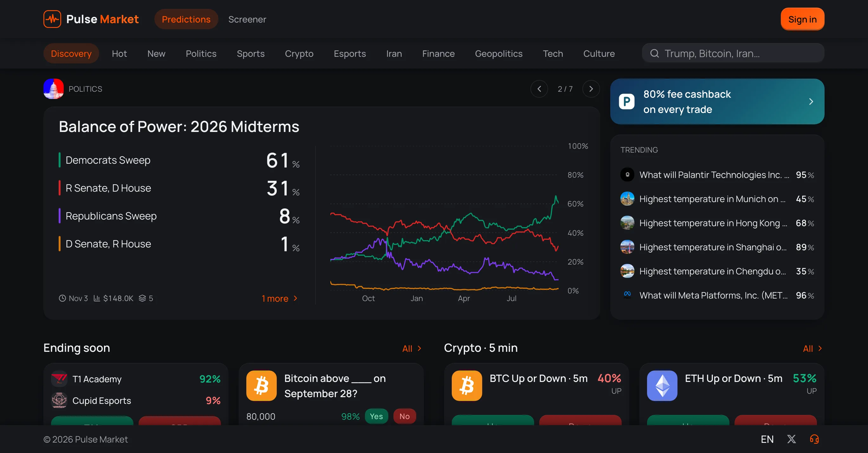Viewport: 868px width, 453px height.
Task: Choose No for Bitcoin above 80,000
Action: [404, 416]
